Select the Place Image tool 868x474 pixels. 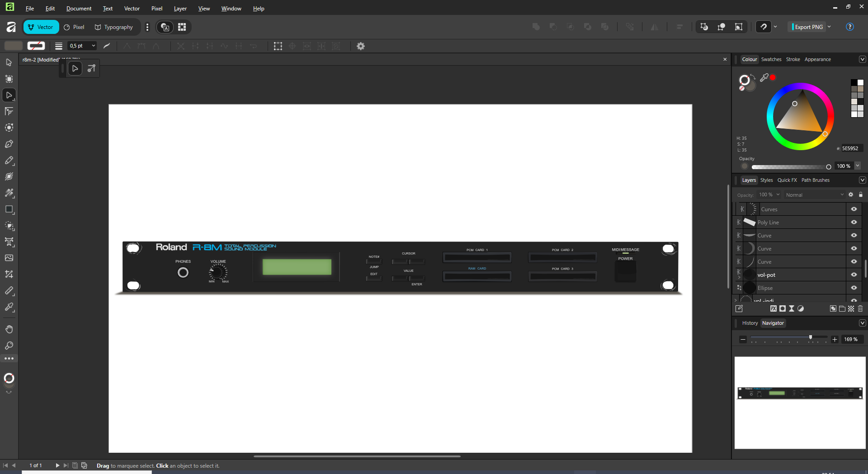[9, 258]
